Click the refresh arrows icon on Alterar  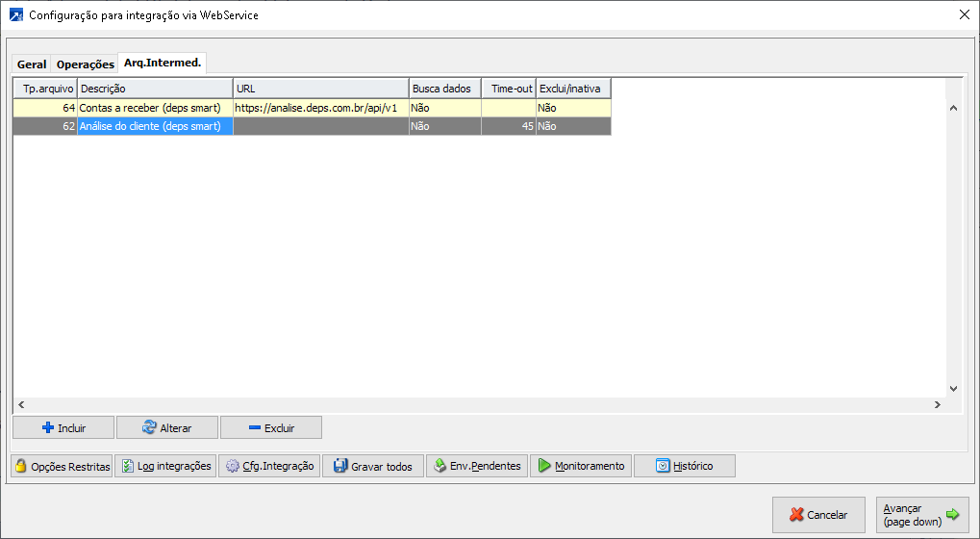(x=149, y=427)
